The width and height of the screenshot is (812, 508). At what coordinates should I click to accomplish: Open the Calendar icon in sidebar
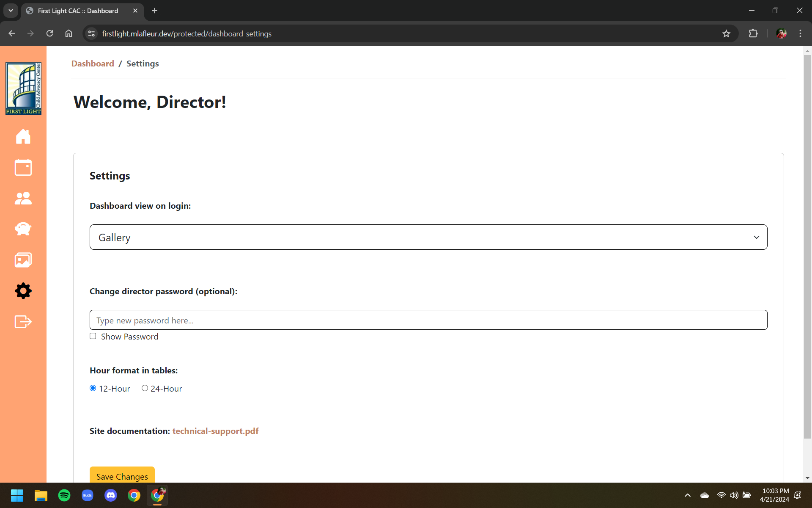tap(23, 167)
